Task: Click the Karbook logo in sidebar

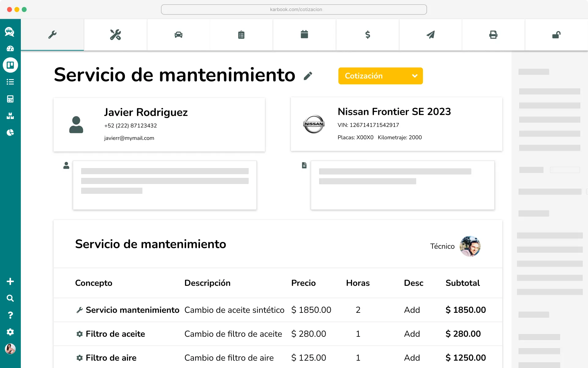Action: [x=10, y=32]
